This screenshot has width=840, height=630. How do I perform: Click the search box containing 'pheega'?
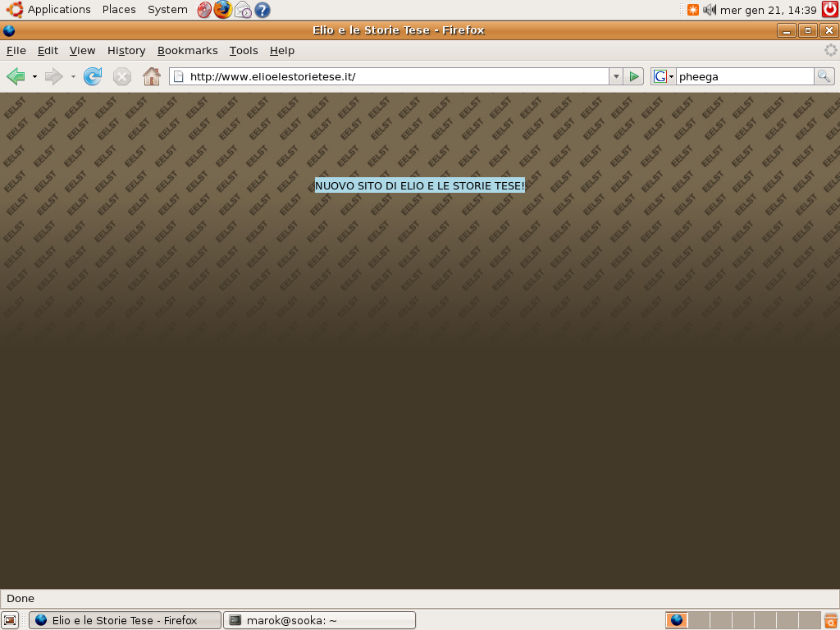coord(745,76)
